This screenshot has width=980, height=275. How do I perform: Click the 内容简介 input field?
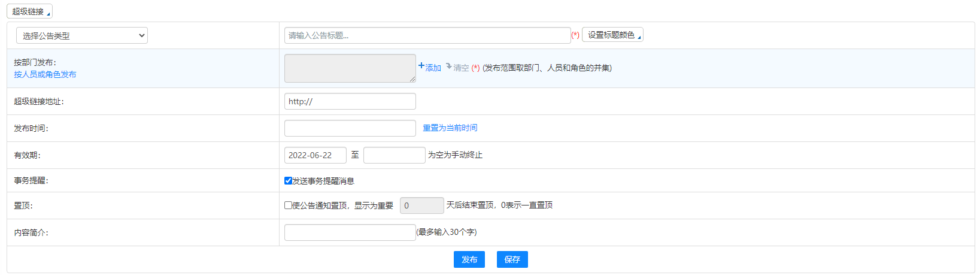(x=350, y=232)
